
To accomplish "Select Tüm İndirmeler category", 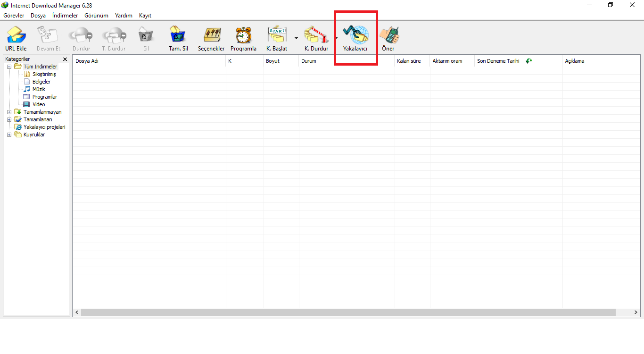I will click(x=40, y=67).
